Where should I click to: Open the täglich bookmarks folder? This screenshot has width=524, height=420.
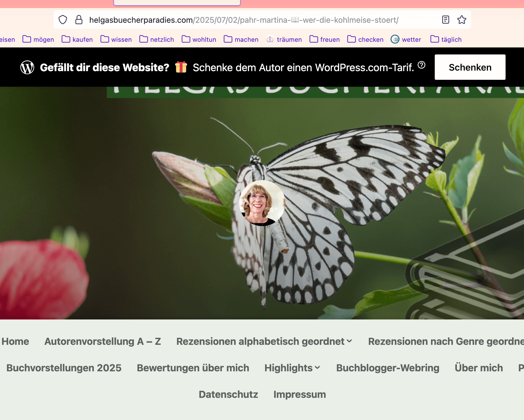pos(446,39)
